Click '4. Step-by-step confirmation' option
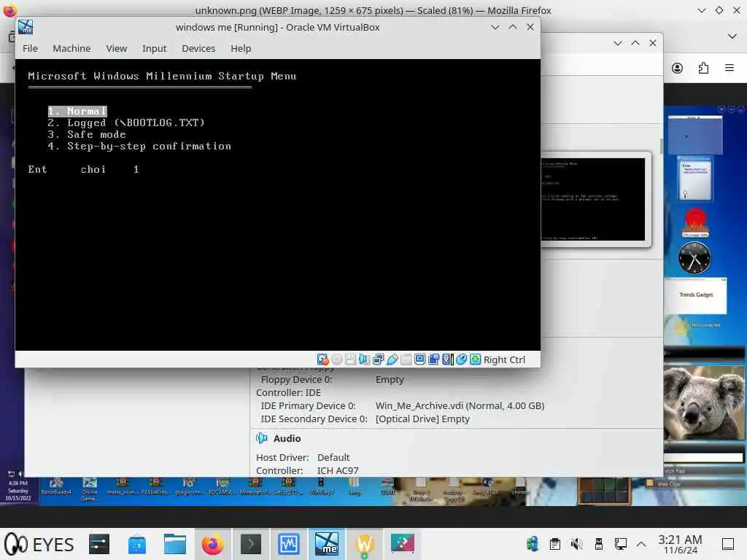 [139, 146]
